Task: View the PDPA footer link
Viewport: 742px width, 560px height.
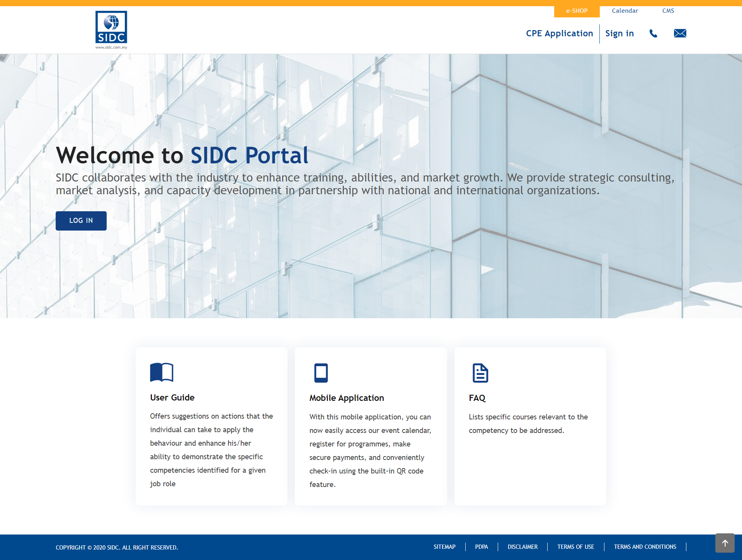Action: coord(481,547)
